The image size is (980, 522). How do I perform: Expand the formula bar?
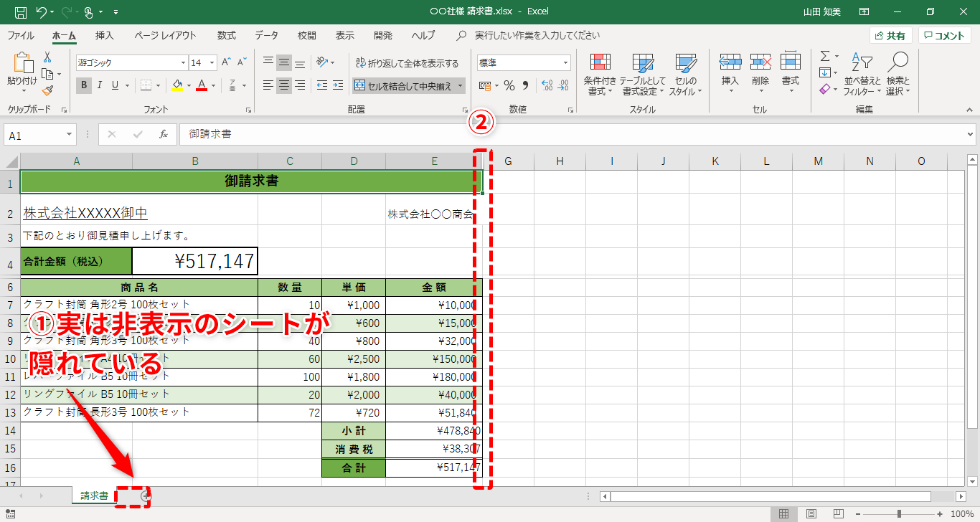point(971,134)
